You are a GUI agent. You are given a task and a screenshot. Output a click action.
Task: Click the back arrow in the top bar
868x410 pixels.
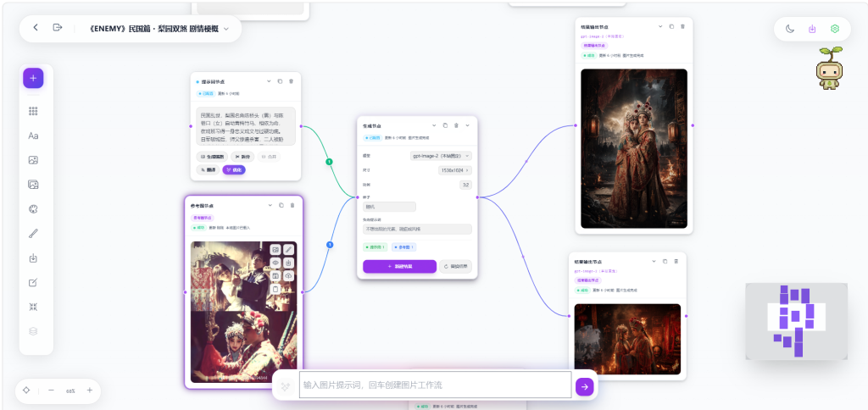coord(36,28)
